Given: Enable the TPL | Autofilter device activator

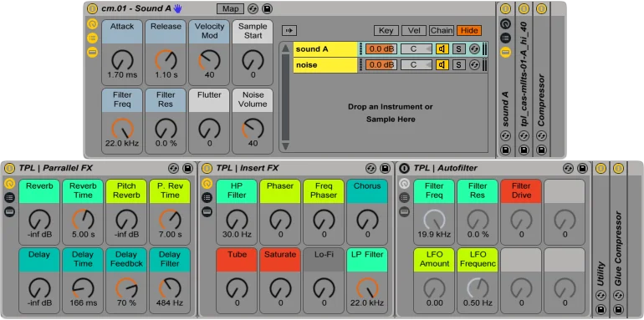Looking at the screenshot, I should (405, 168).
